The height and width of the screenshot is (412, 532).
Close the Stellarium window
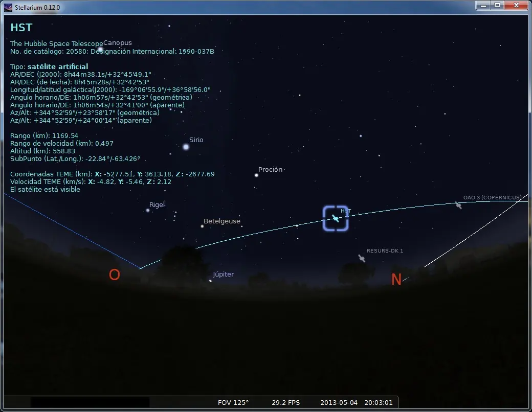(x=516, y=5)
